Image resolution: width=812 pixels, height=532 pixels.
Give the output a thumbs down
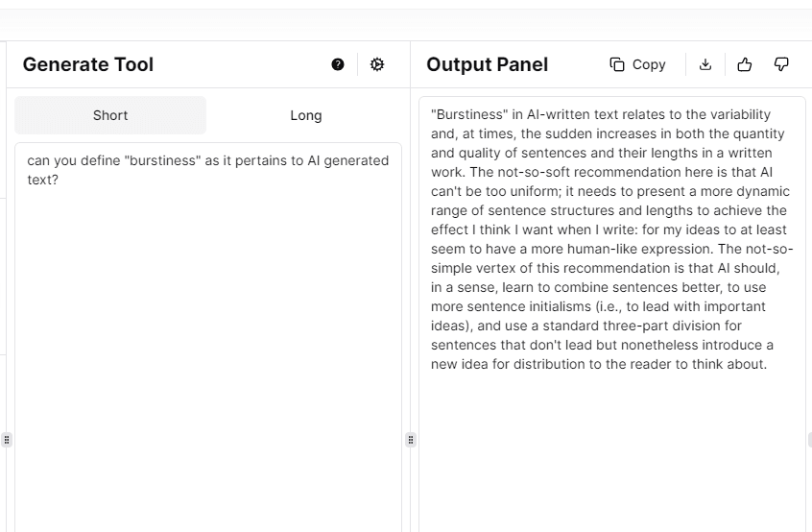click(x=781, y=64)
